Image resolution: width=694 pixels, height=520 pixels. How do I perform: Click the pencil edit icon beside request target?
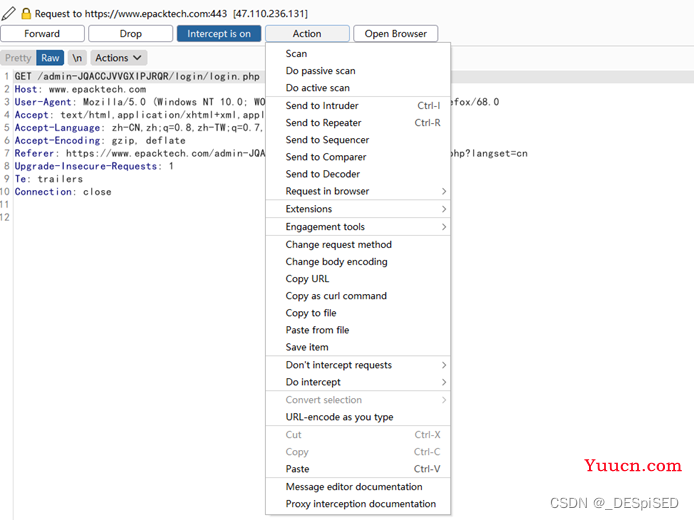8,13
